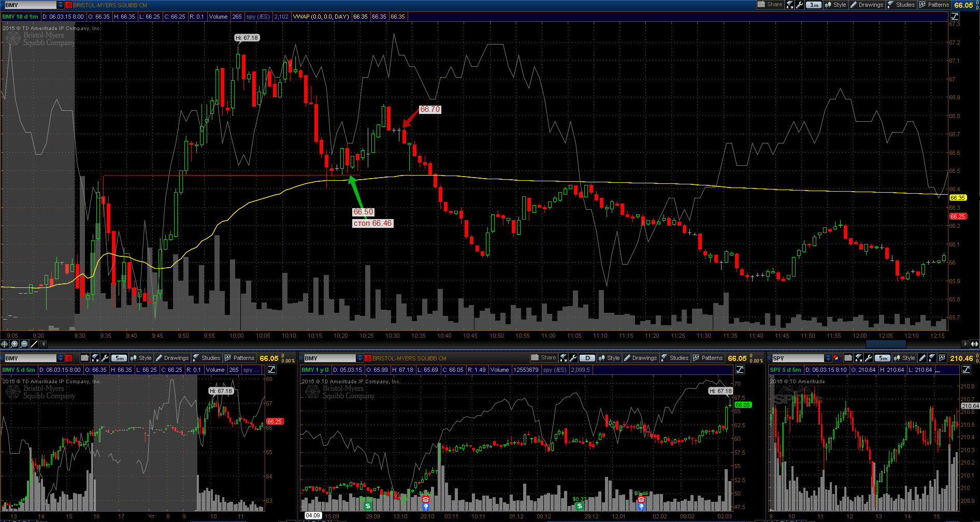Screen dimensions: 980x522
Task: Change the 1m timeframe in main chart
Action: click(814, 5)
